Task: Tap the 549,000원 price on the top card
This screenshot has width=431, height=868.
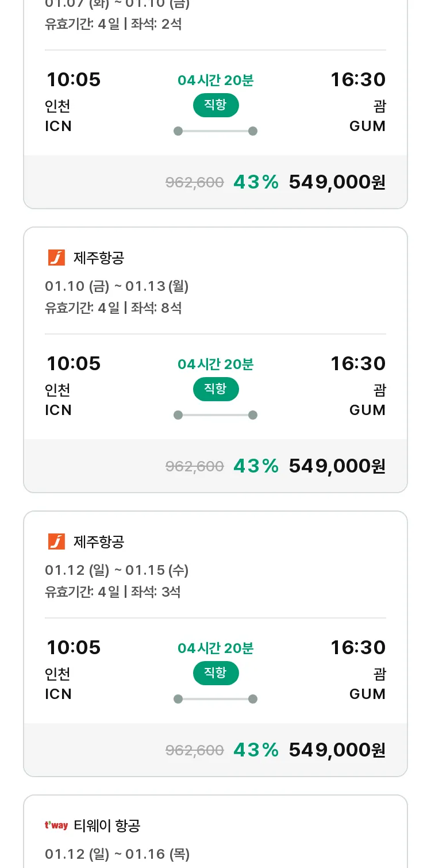Action: 337,182
